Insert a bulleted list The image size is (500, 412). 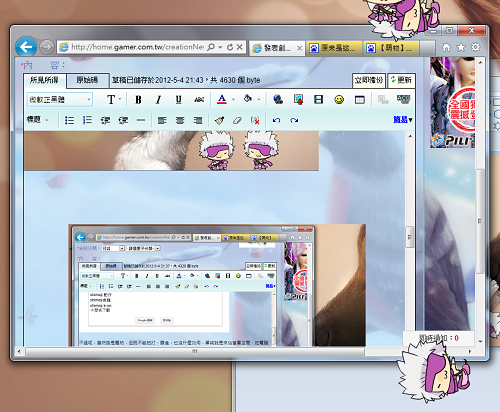[69, 120]
